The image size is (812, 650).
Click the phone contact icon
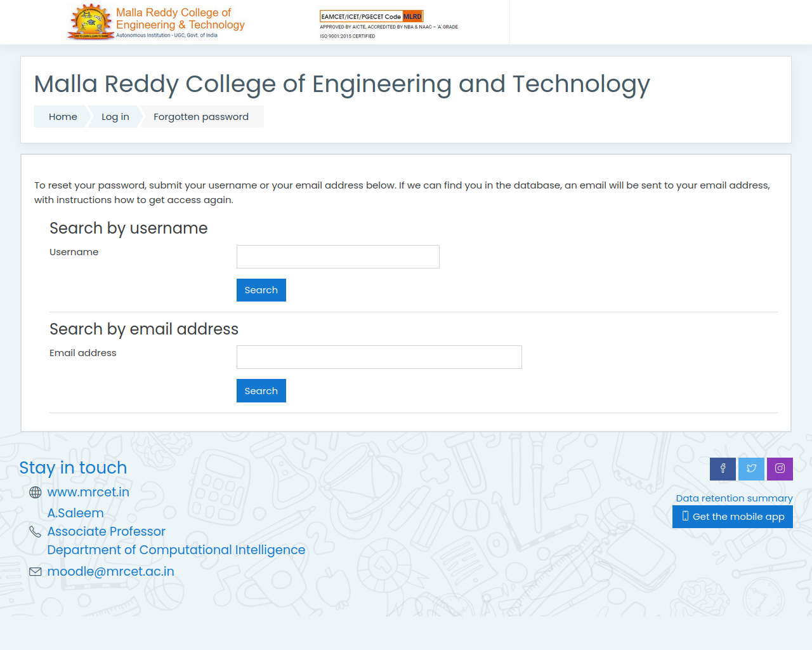[36, 531]
